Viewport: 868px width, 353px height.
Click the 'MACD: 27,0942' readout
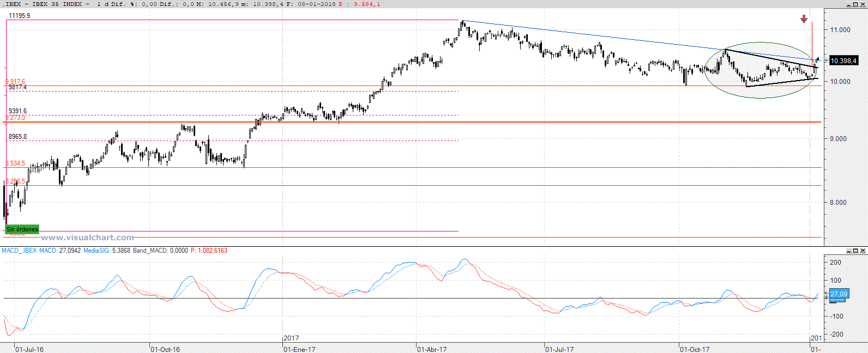[x=60, y=251]
